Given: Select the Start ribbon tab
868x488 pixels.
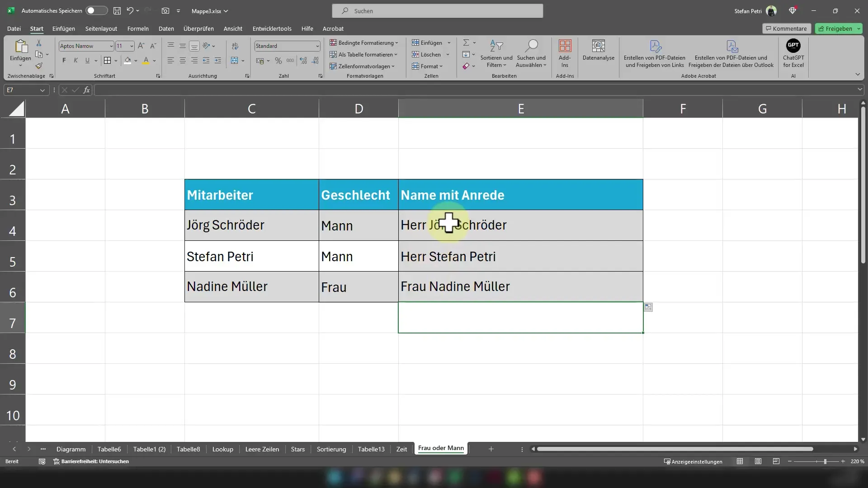Looking at the screenshot, I should pos(36,28).
